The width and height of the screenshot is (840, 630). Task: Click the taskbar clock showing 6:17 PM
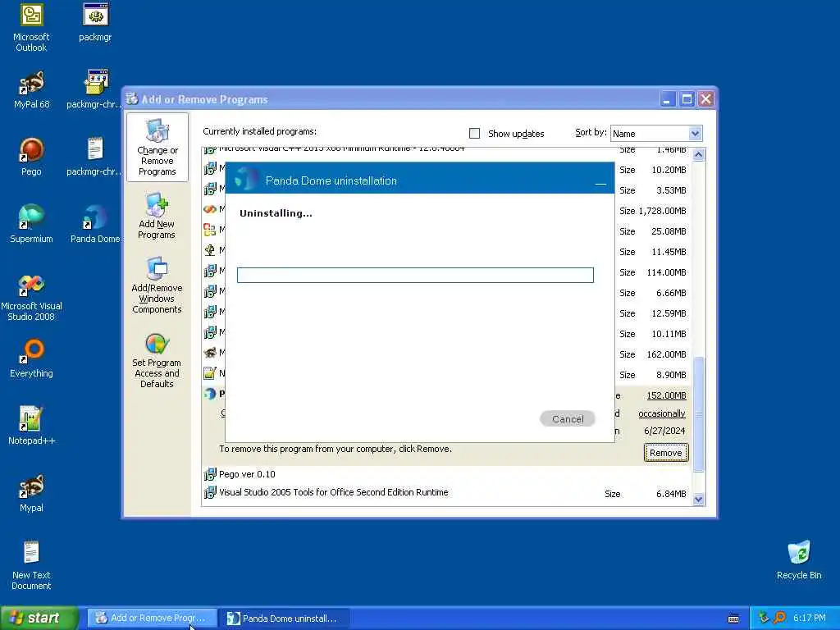click(809, 618)
